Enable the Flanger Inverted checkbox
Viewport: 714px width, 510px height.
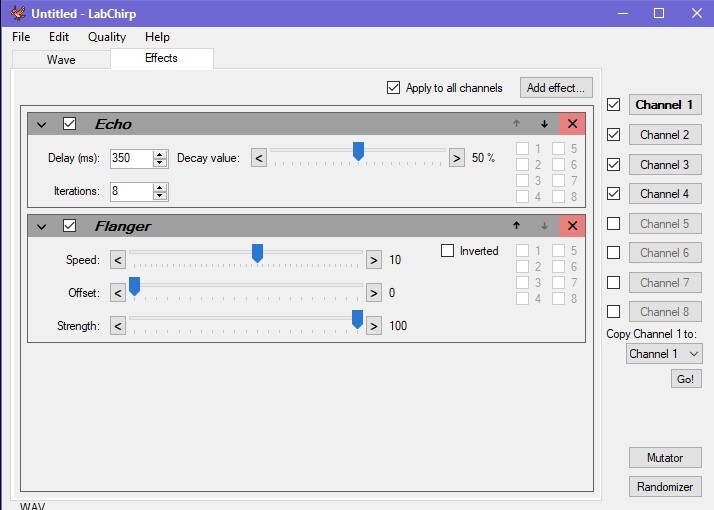coord(447,250)
